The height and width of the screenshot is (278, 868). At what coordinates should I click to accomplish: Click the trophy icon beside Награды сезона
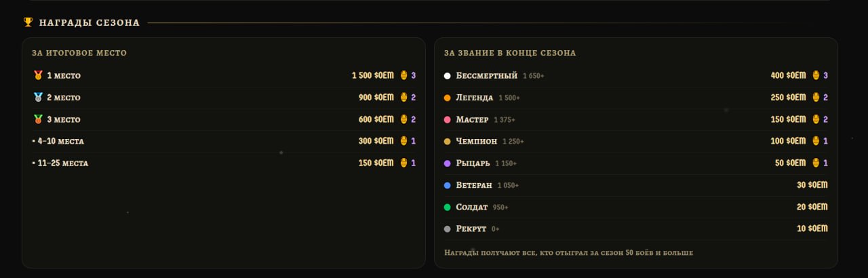(28, 22)
